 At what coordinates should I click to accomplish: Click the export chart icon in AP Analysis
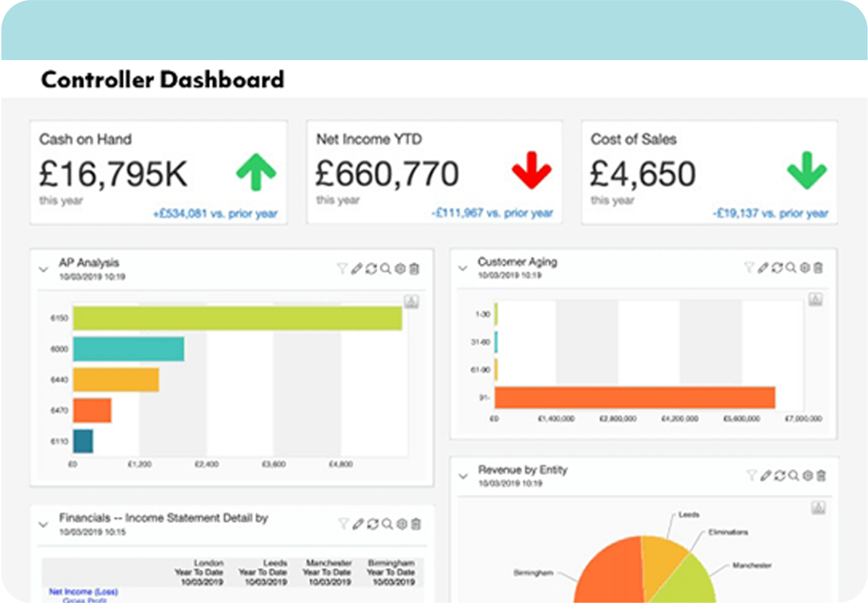[x=411, y=301]
